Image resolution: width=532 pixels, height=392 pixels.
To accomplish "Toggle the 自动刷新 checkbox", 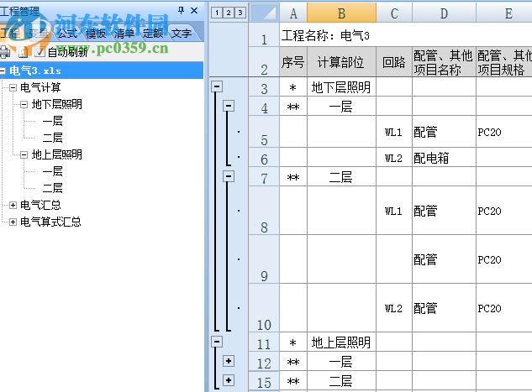I will pos(40,52).
